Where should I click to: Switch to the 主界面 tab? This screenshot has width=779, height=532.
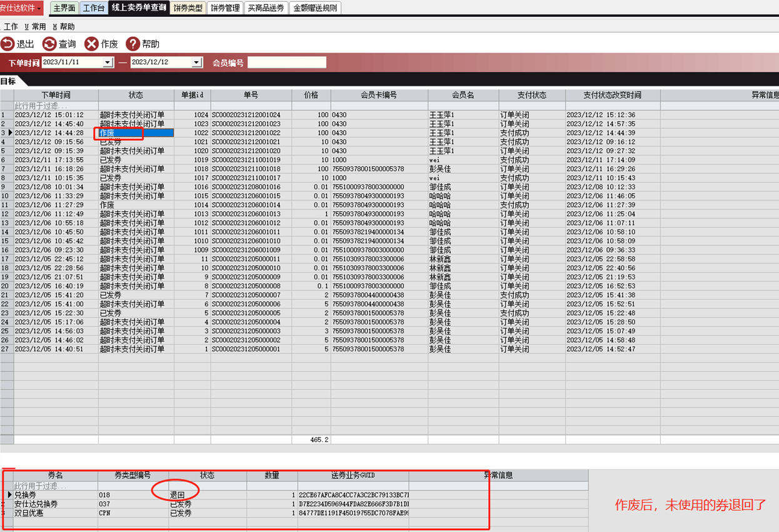pyautogui.click(x=64, y=8)
